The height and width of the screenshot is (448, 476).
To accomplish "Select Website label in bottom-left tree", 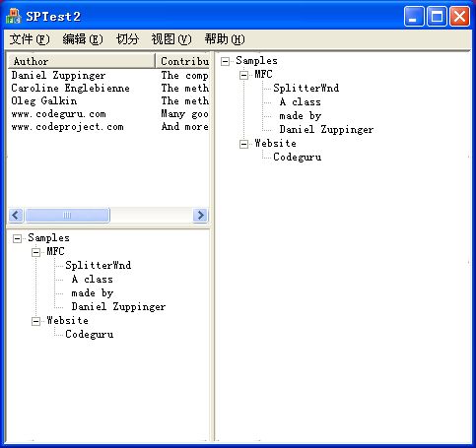I will click(x=67, y=321).
